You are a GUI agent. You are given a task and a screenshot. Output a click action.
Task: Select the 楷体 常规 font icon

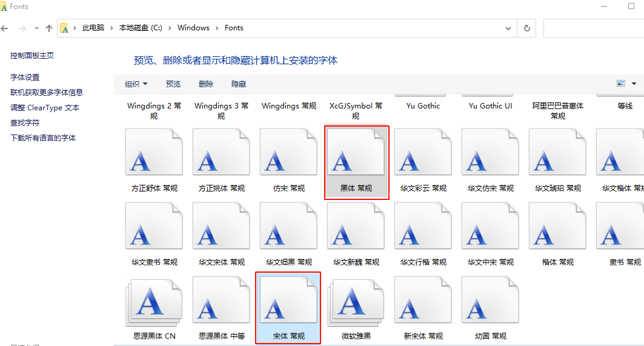click(558, 226)
